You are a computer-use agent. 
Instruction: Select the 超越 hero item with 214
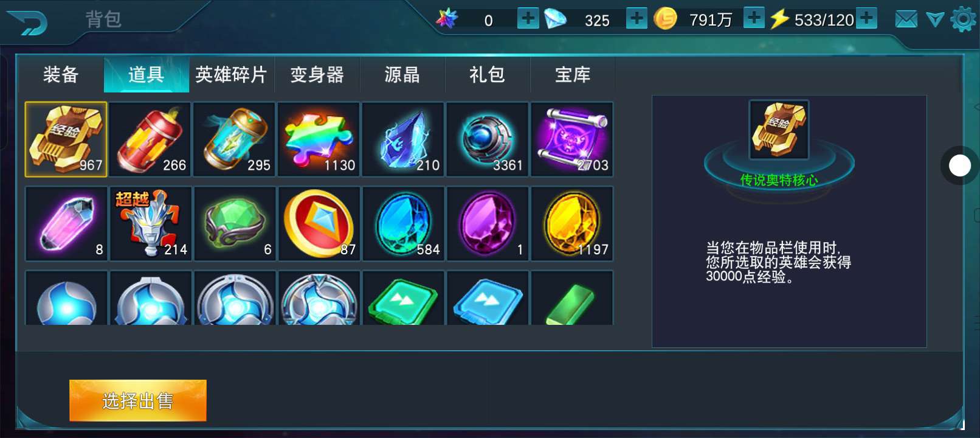coord(150,224)
